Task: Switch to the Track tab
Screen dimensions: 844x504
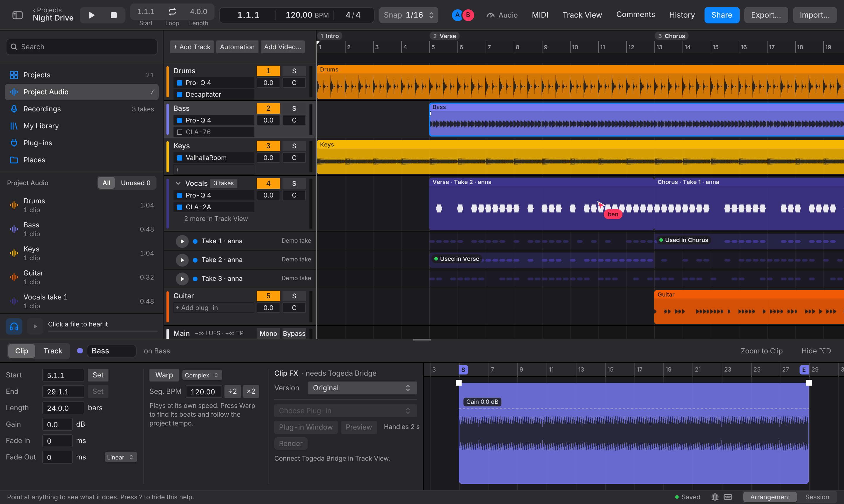Action: click(x=53, y=351)
